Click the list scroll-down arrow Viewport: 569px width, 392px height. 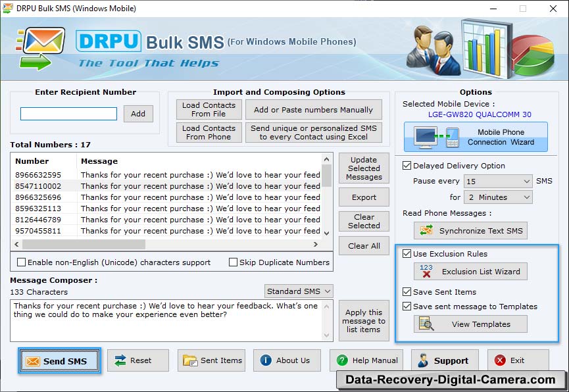[x=326, y=233]
